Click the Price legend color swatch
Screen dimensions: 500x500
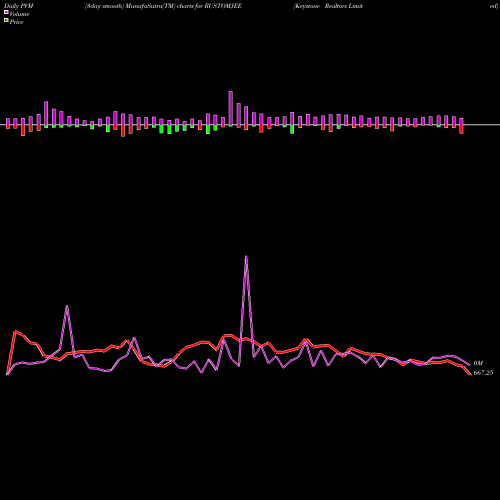6,21
